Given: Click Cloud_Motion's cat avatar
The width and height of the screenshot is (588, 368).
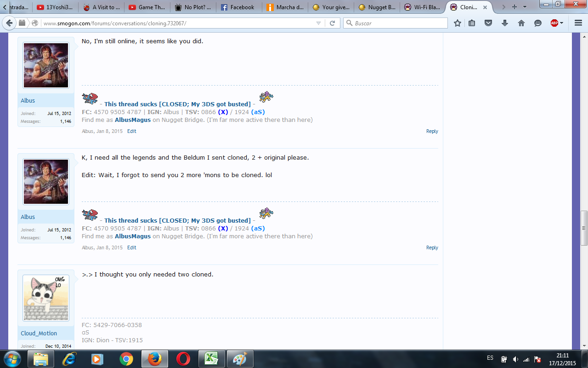Looking at the screenshot, I should pos(46,298).
